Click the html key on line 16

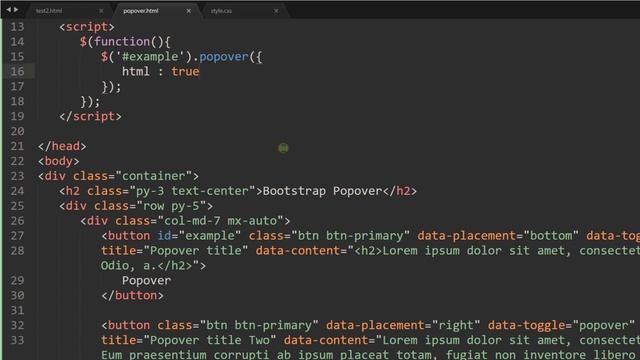coord(136,71)
